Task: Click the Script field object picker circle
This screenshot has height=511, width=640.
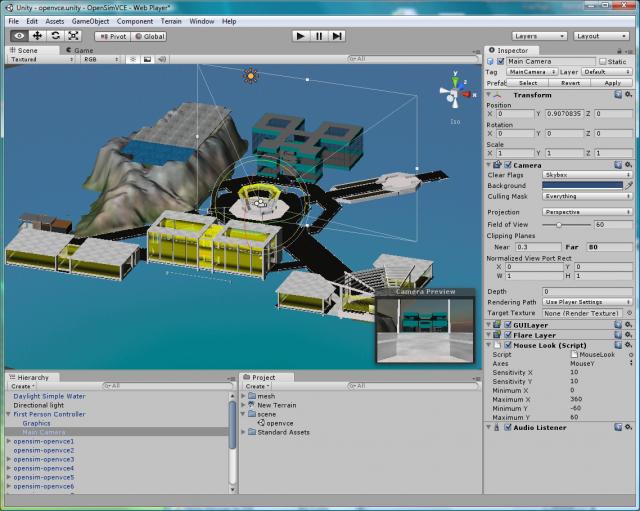Action: (631, 355)
